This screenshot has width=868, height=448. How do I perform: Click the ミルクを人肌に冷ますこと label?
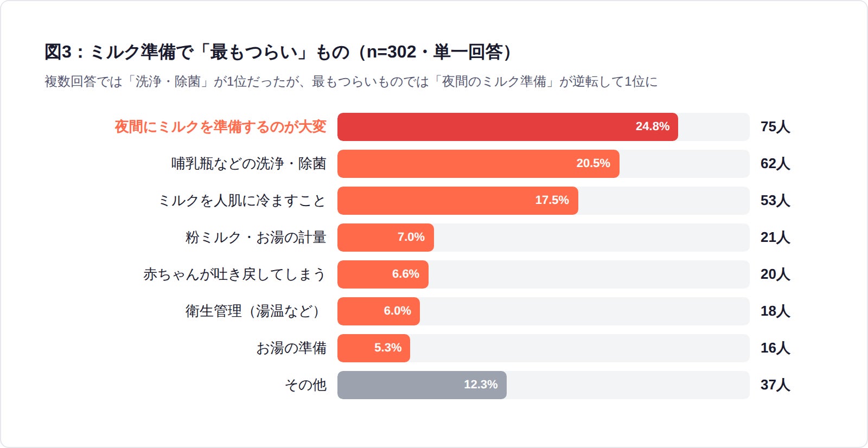coord(242,201)
